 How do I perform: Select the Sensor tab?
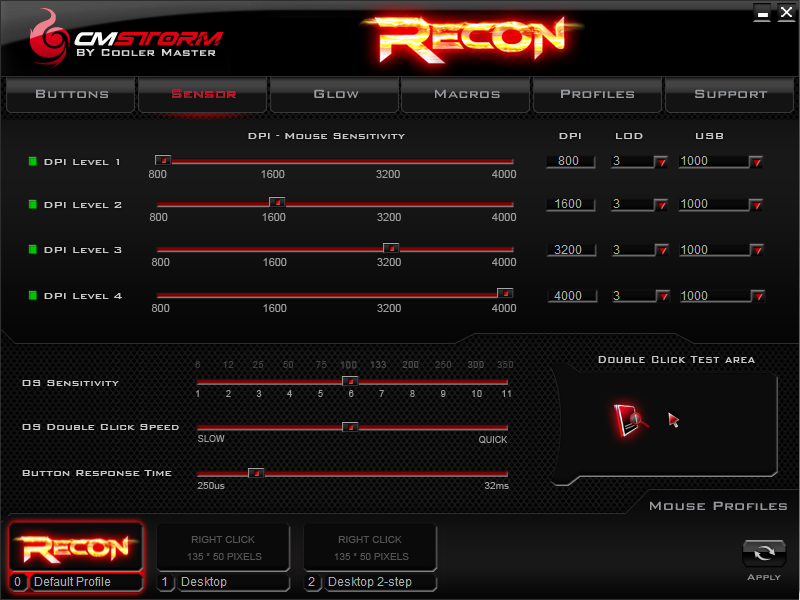(x=203, y=94)
